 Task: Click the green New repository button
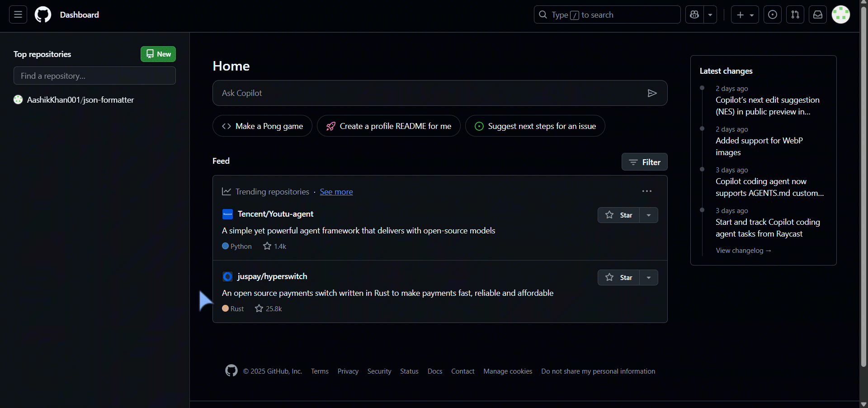[x=158, y=54]
